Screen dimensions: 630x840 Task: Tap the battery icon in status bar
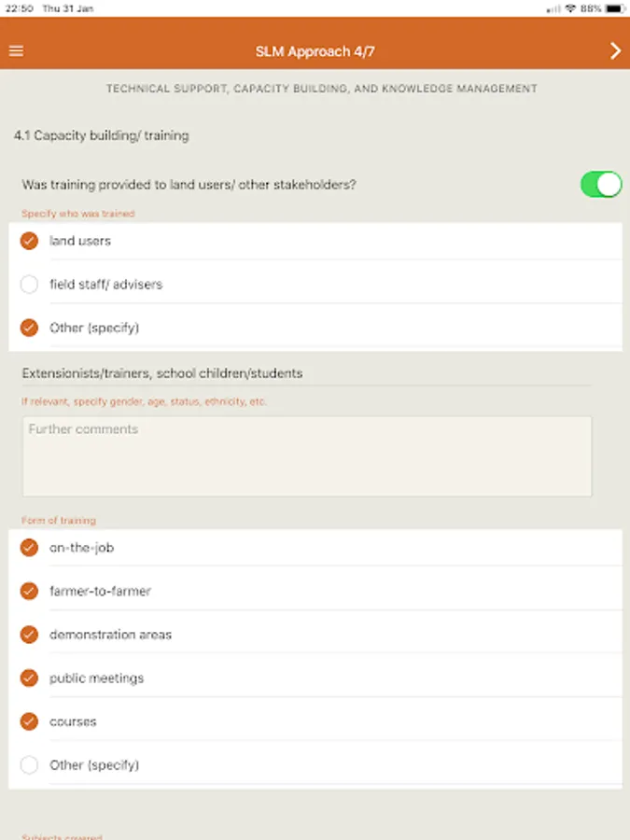coord(614,8)
